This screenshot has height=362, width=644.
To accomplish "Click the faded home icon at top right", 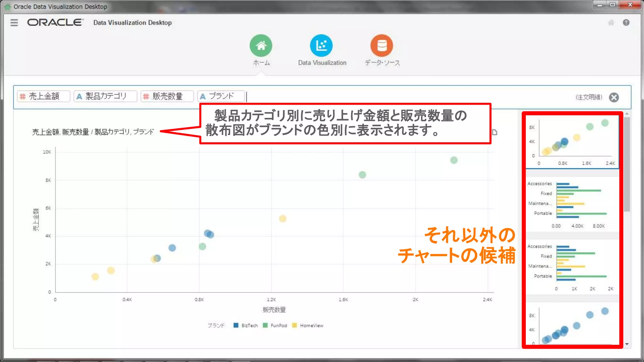I will coord(611,23).
